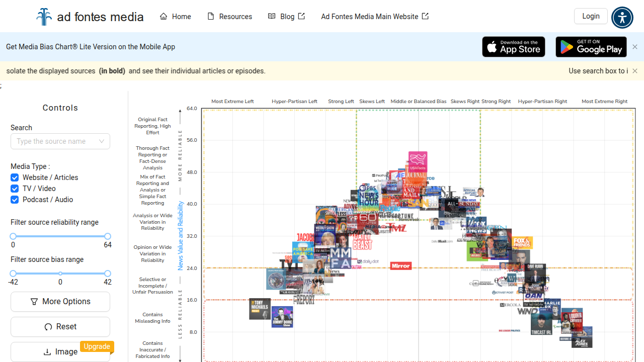Select the Dave Rubin logo
This screenshot has width=644, height=362.
535,273
